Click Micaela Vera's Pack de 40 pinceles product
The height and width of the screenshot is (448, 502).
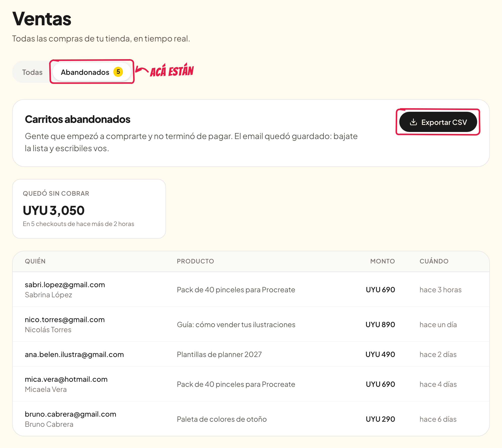point(236,384)
